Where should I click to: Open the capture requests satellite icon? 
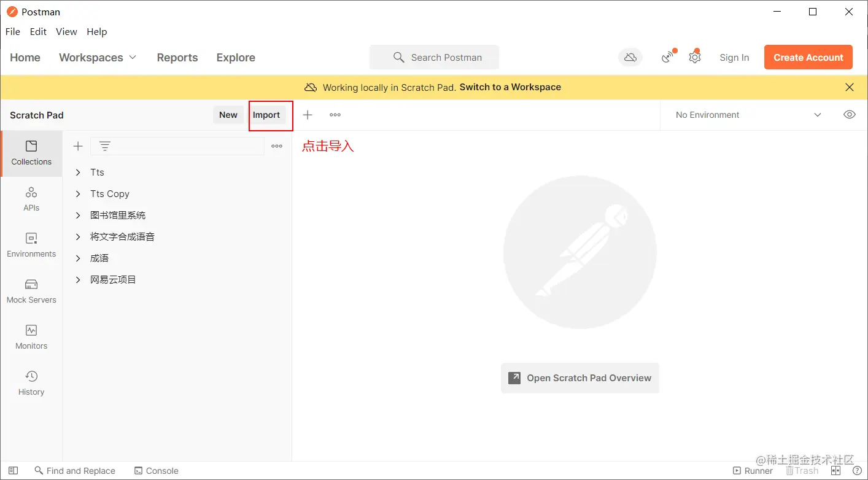[668, 57]
